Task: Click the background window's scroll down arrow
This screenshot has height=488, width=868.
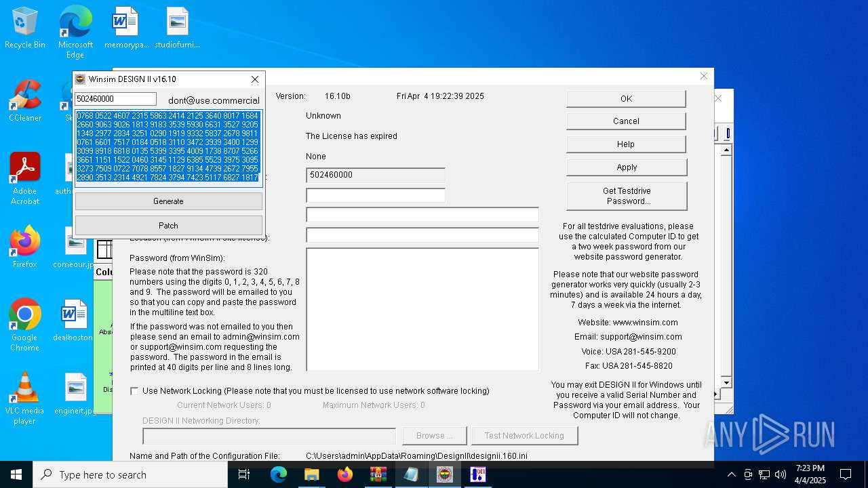Action: (726, 383)
